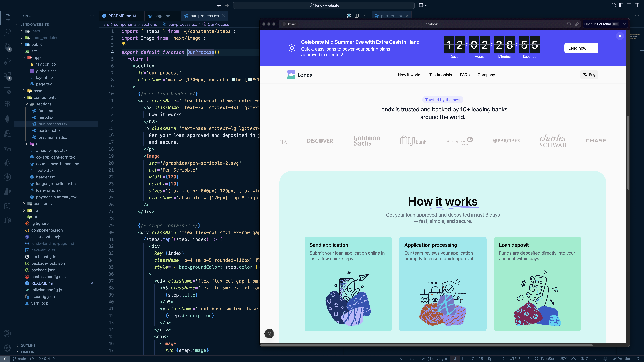
Task: Click the 'Testimonials' navigation link
Action: tap(440, 75)
